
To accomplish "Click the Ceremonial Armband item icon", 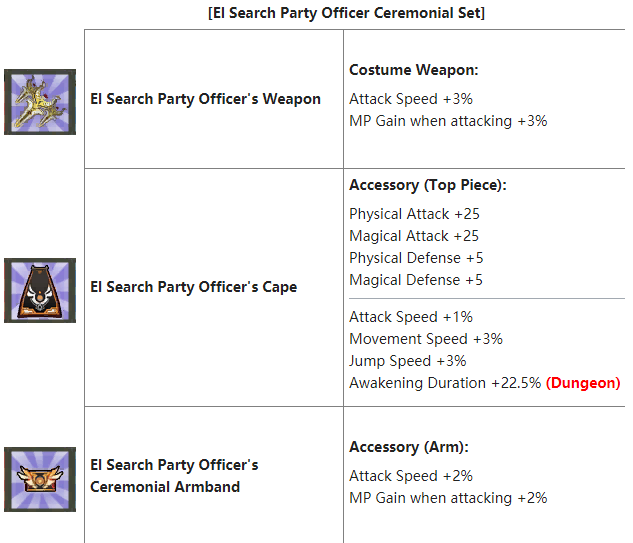I will 40,480.
